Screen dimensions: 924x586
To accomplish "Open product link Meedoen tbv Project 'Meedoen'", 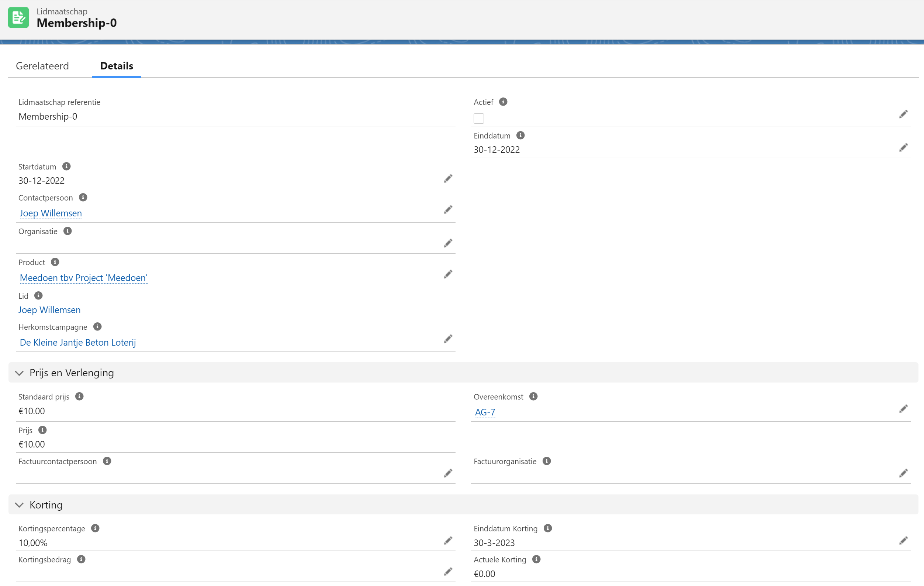I will tap(83, 278).
